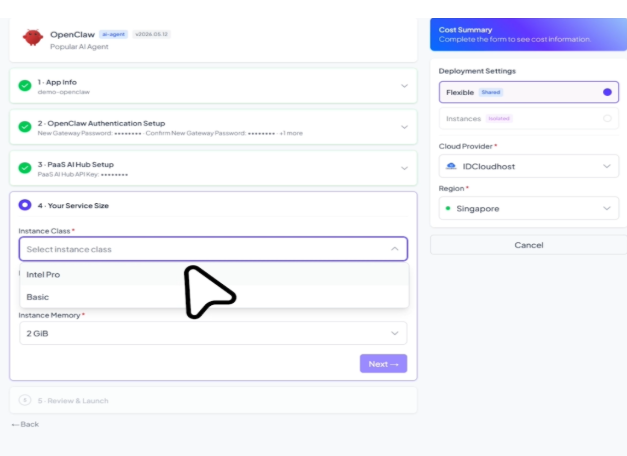The width and height of the screenshot is (627, 456).
Task: Click 'Complete the form to see cost information' text
Action: tap(515, 39)
